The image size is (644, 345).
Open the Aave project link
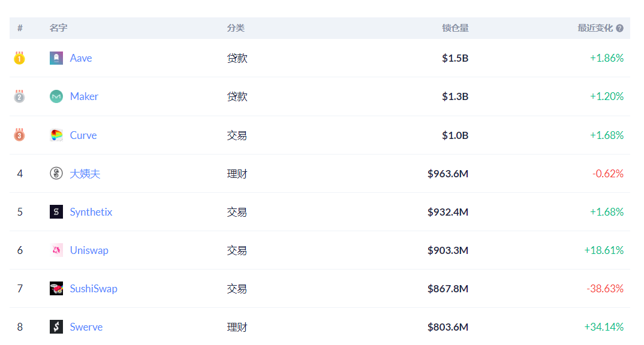coord(81,58)
